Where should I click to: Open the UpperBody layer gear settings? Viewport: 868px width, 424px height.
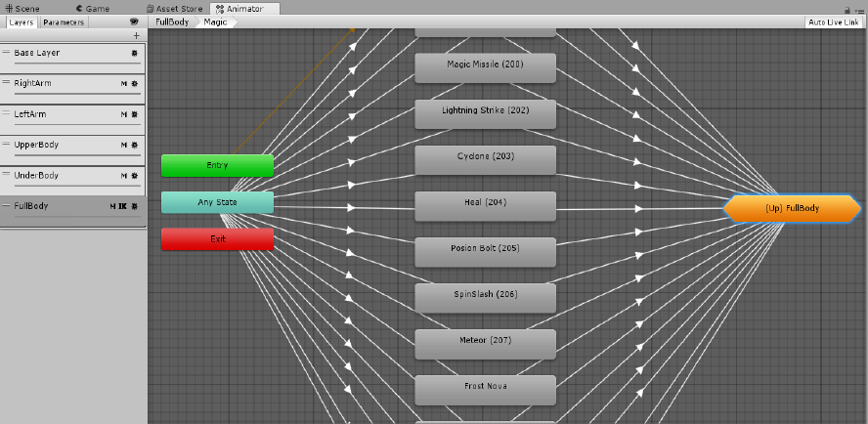point(135,145)
